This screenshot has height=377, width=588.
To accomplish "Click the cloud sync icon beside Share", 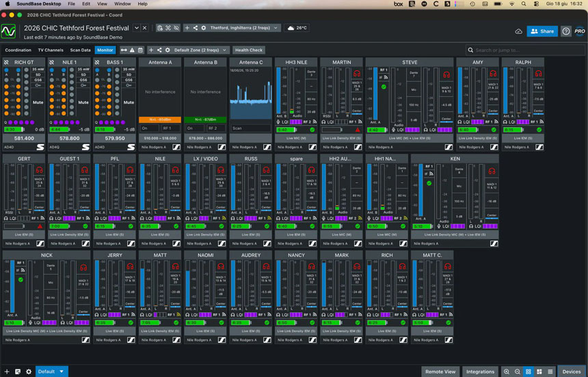I will click(519, 31).
